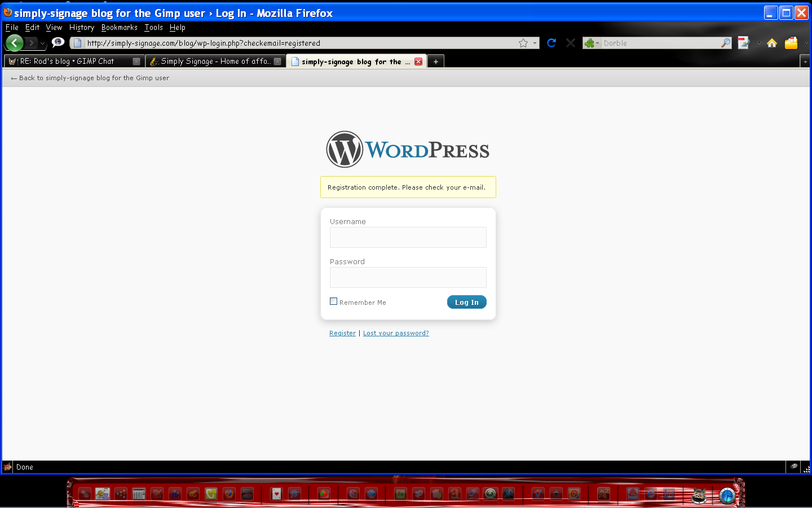Select the simply-signage blog login tab
Screen dimensions: 812x508
[356, 62]
